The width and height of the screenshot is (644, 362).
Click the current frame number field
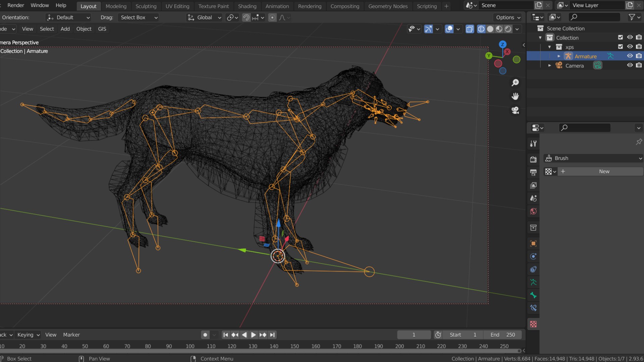(x=414, y=335)
